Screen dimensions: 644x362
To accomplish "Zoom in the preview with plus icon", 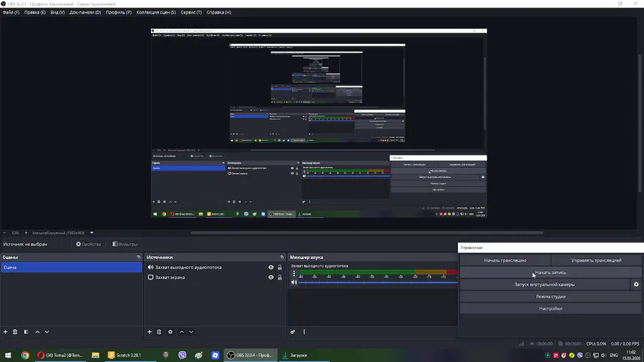I will (x=26, y=233).
